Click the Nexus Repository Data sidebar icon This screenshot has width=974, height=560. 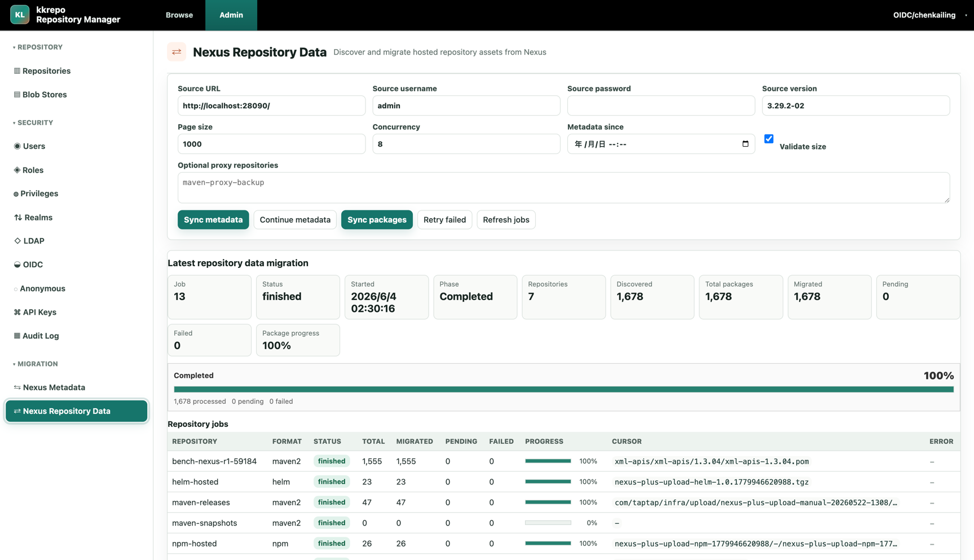tap(17, 411)
